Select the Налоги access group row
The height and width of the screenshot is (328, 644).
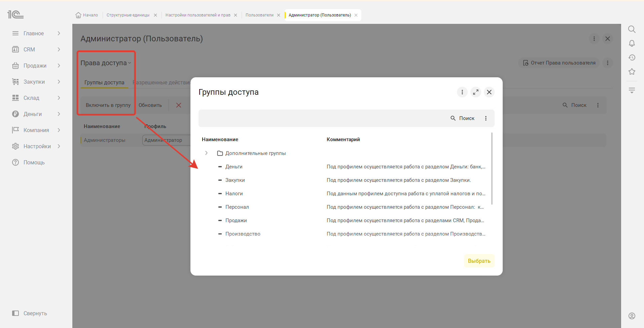345,194
